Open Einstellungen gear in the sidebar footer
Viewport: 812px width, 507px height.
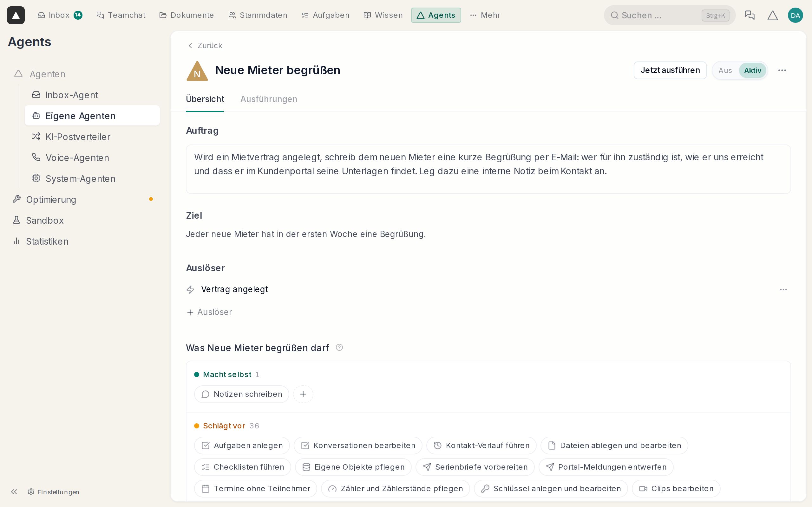53,491
